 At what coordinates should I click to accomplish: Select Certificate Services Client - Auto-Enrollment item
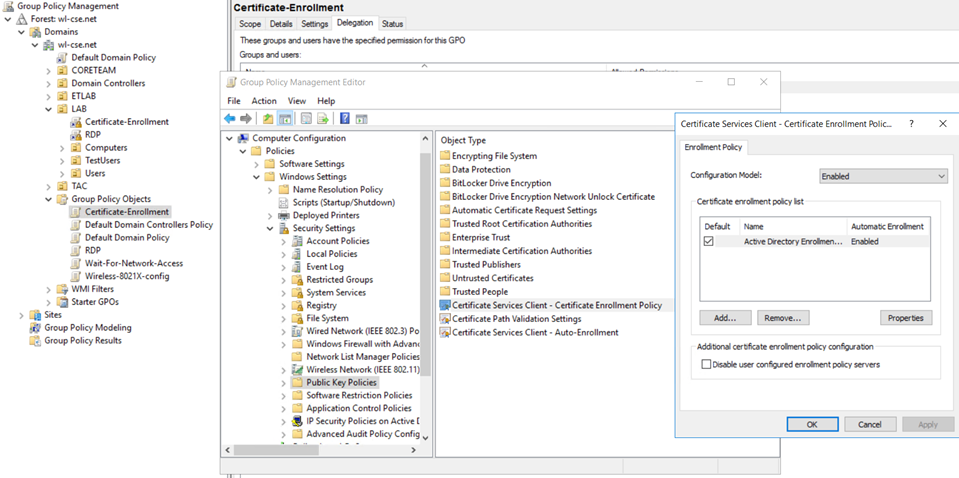(x=534, y=332)
